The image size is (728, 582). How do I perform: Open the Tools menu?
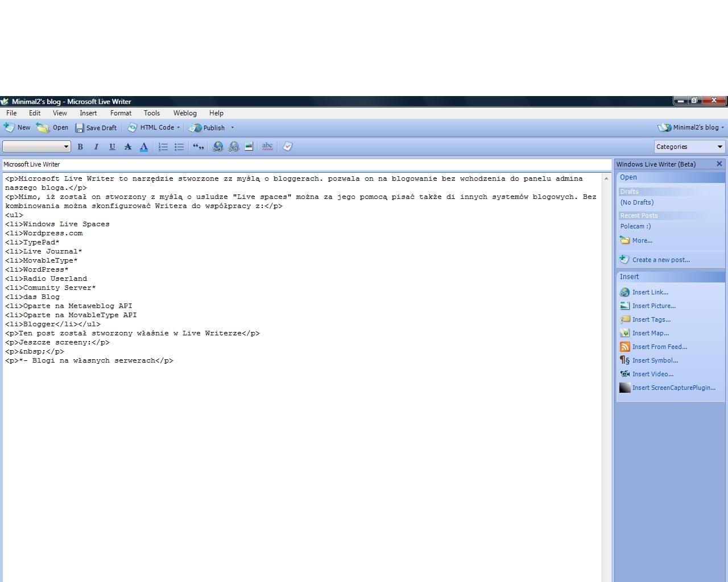click(152, 113)
